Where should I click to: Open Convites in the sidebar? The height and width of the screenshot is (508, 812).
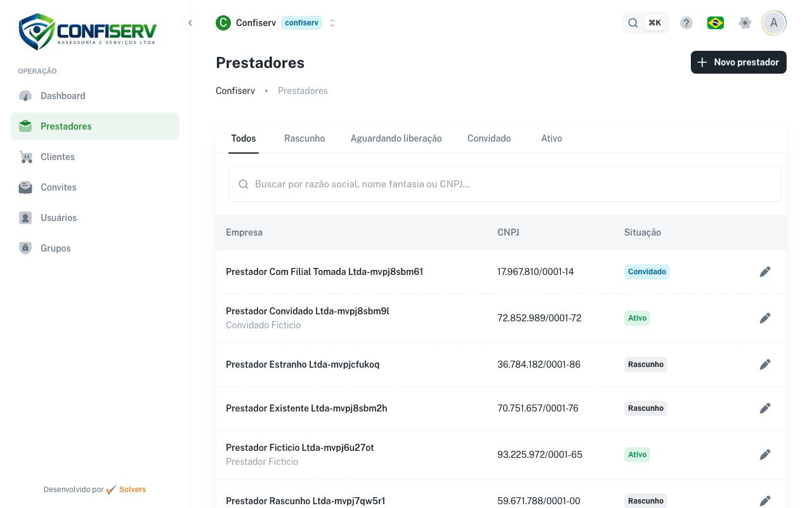tap(95, 187)
